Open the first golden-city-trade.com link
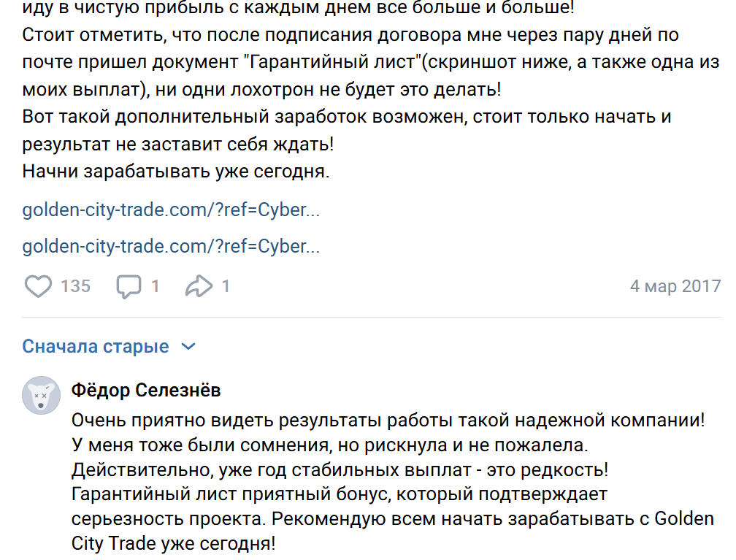 pyautogui.click(x=171, y=210)
